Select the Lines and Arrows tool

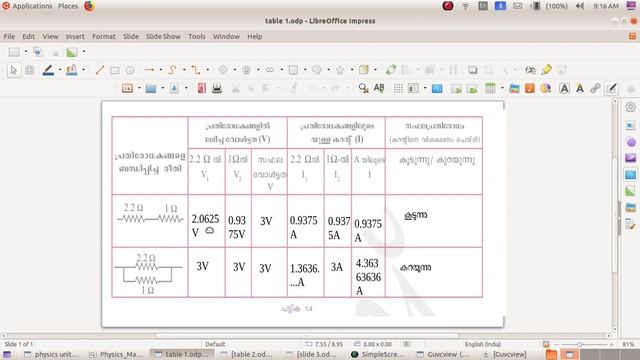(149, 70)
